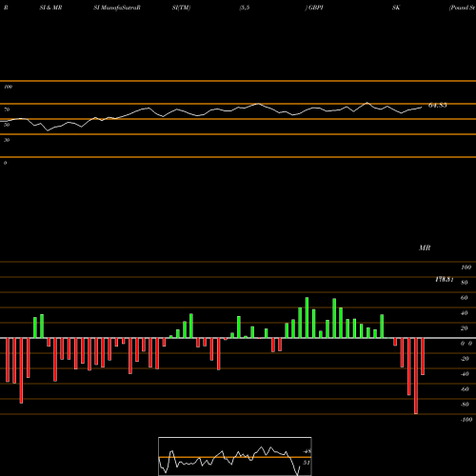Image resolution: width=476 pixels, height=476 pixels.
Task: Click the '(Pound St' text in header
Action: (x=462, y=8)
